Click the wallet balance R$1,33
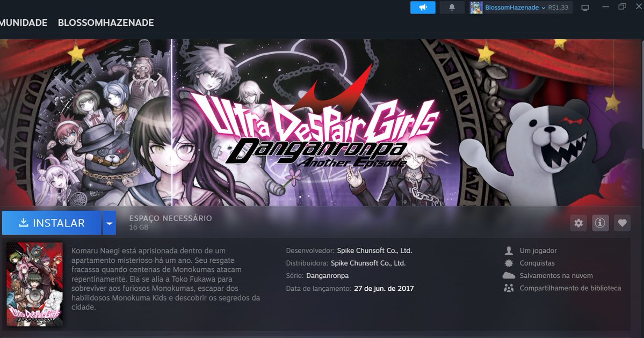 [558, 8]
